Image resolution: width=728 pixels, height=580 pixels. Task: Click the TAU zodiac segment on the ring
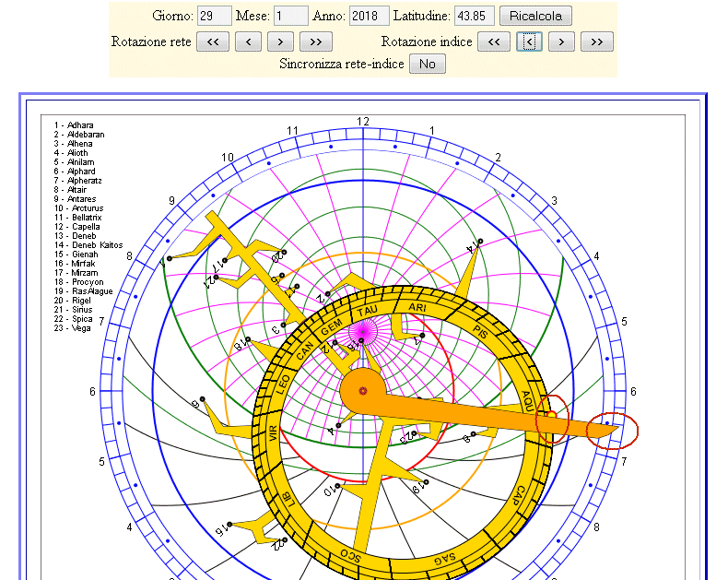(x=368, y=312)
